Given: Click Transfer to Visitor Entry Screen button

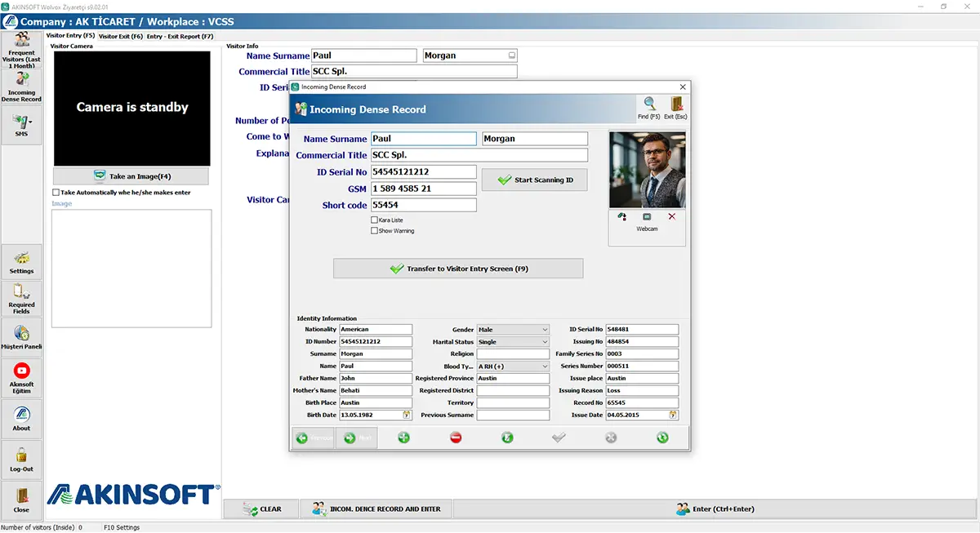Looking at the screenshot, I should (x=458, y=269).
